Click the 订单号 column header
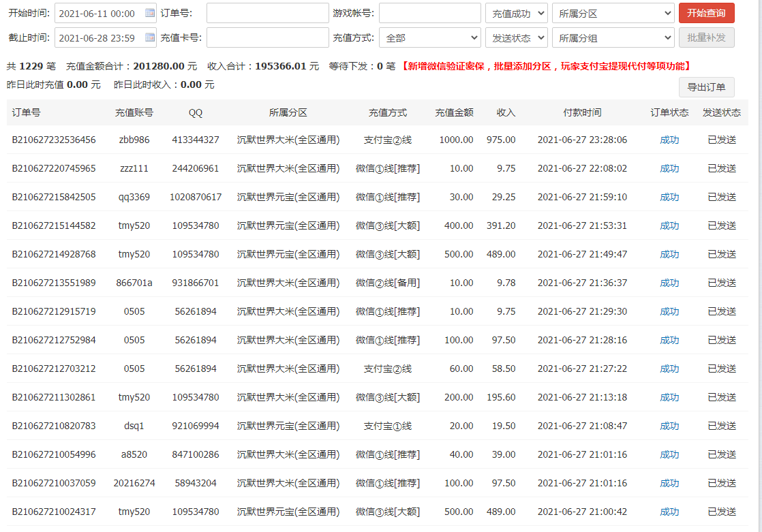This screenshot has width=762, height=532. click(x=27, y=112)
